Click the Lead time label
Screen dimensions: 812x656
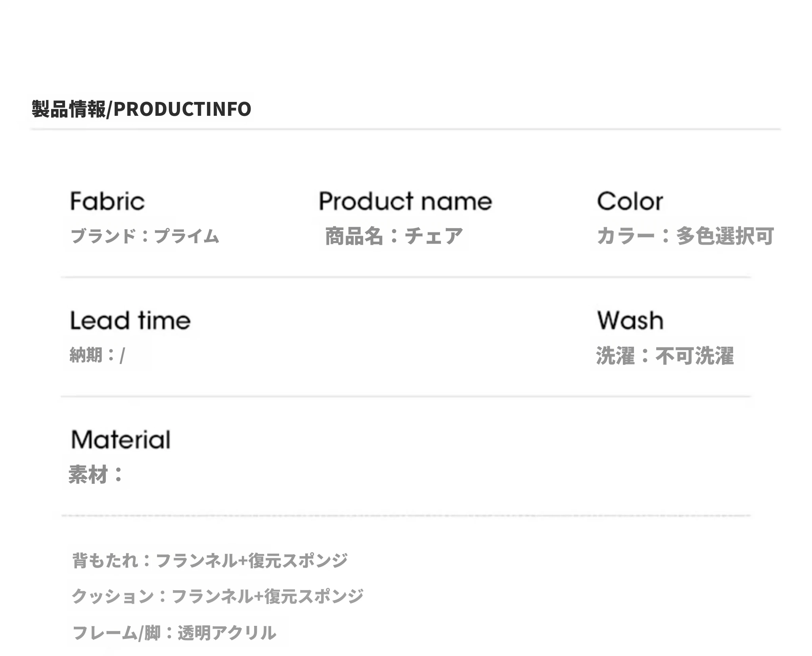click(x=130, y=320)
